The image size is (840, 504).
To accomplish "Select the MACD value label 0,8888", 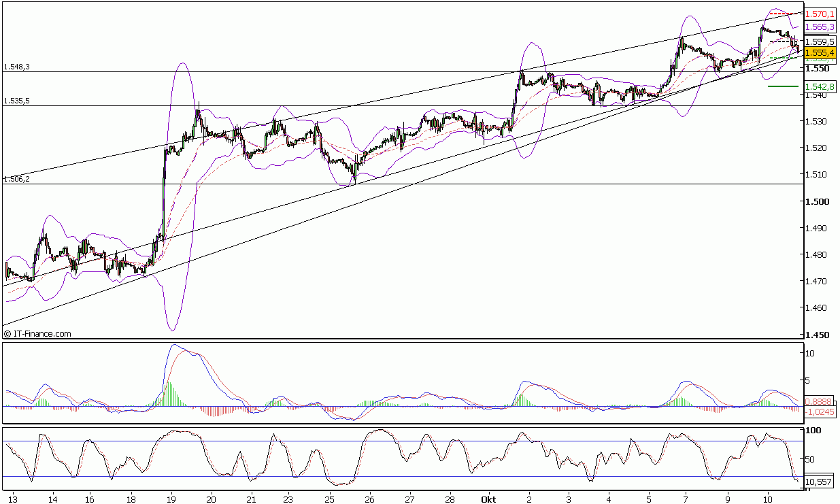I will click(818, 401).
